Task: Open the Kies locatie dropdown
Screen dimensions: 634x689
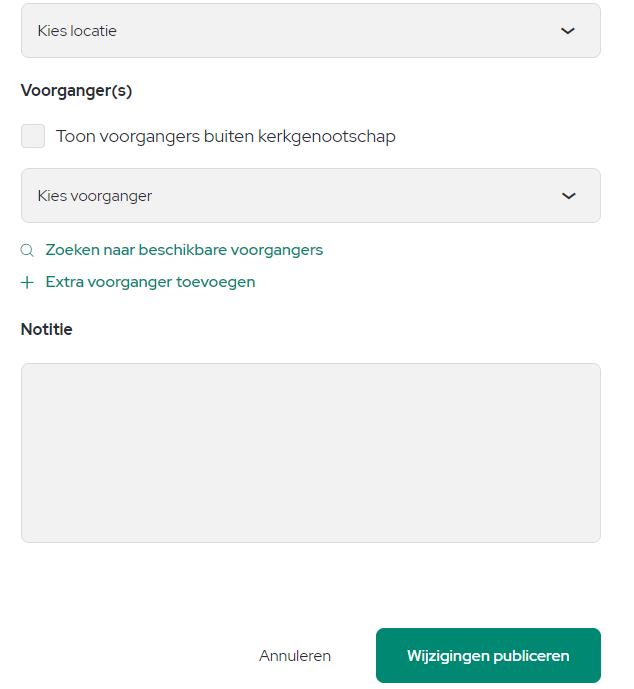Action: [x=311, y=31]
